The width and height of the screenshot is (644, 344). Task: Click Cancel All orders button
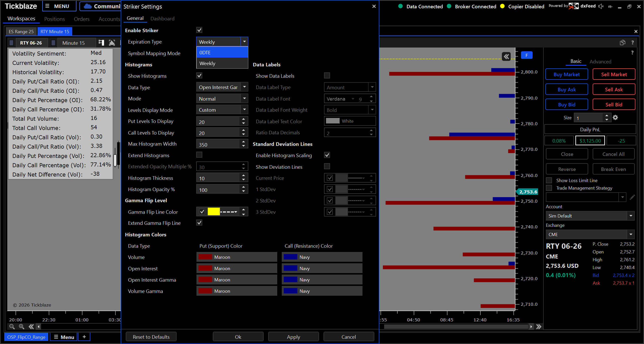(613, 154)
